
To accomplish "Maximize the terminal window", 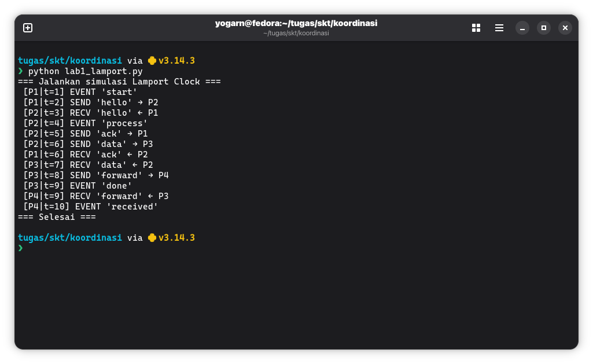I will pyautogui.click(x=544, y=28).
